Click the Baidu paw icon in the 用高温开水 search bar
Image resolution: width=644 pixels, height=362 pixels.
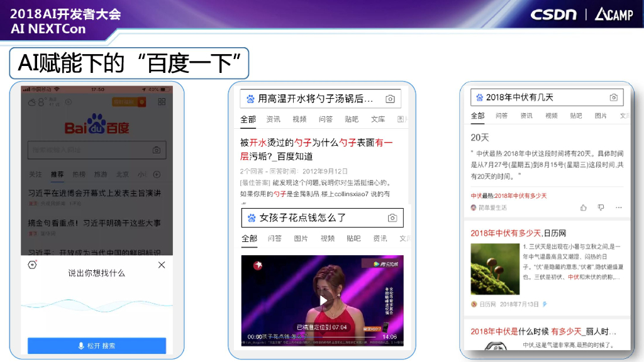click(x=250, y=99)
